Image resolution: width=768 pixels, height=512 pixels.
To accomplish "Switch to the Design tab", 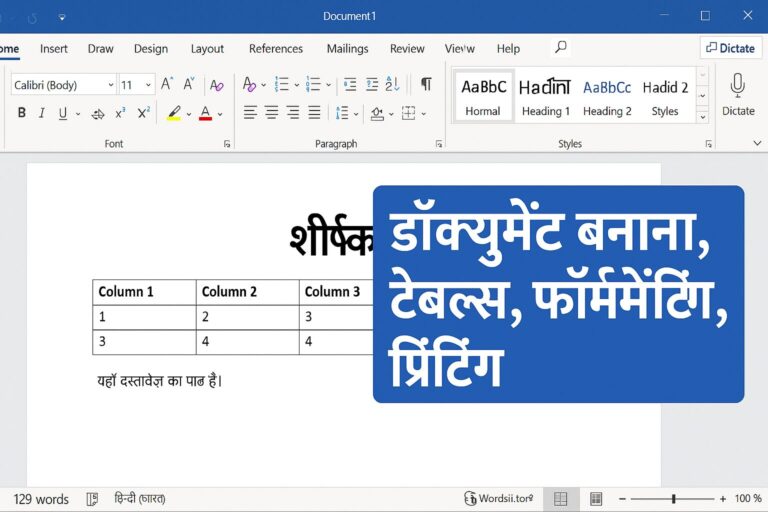I will (x=151, y=49).
